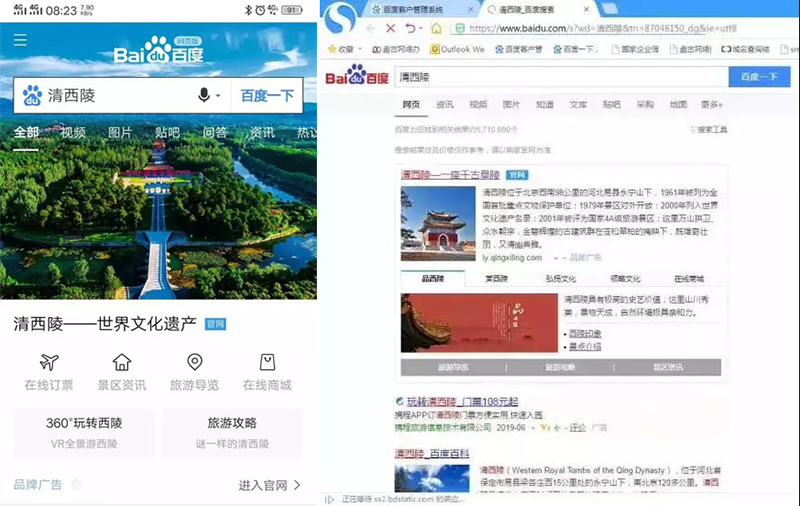Click the Sogou browser logo icon
The image size is (800, 506).
tap(341, 18)
